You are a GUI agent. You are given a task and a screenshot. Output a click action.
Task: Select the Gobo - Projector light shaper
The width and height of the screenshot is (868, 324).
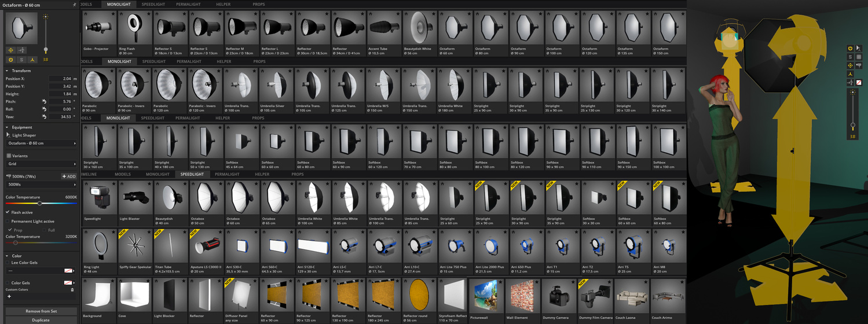tap(98, 32)
